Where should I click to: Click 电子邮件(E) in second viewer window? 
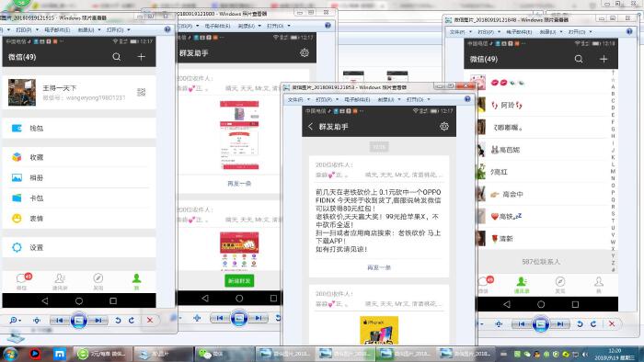coord(217,26)
